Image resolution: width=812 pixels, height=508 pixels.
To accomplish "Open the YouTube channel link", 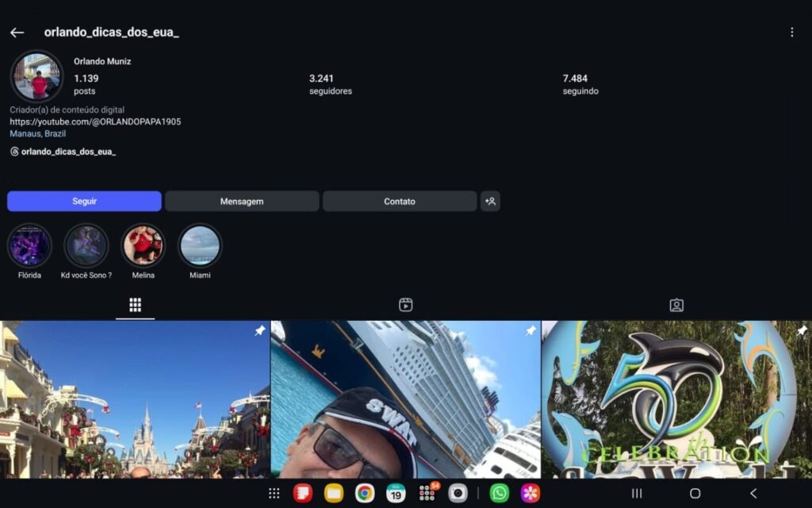I will pyautogui.click(x=95, y=121).
